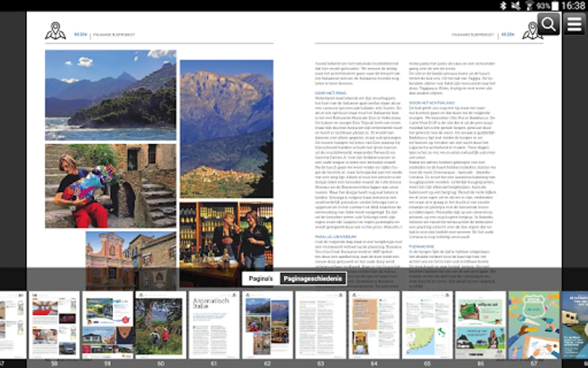Tap the pink church building photo
The width and height of the screenshot is (588, 368).
pos(131,260)
